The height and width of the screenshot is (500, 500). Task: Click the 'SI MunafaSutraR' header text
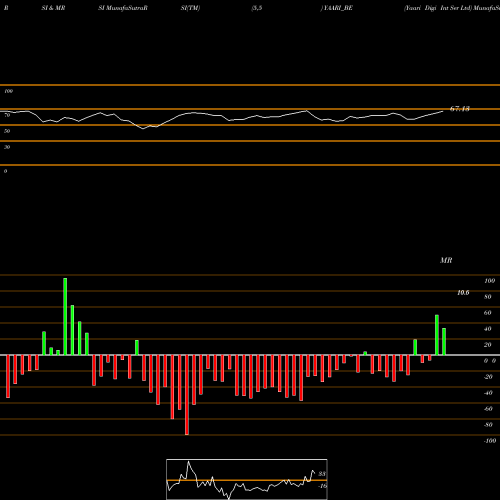123,8
